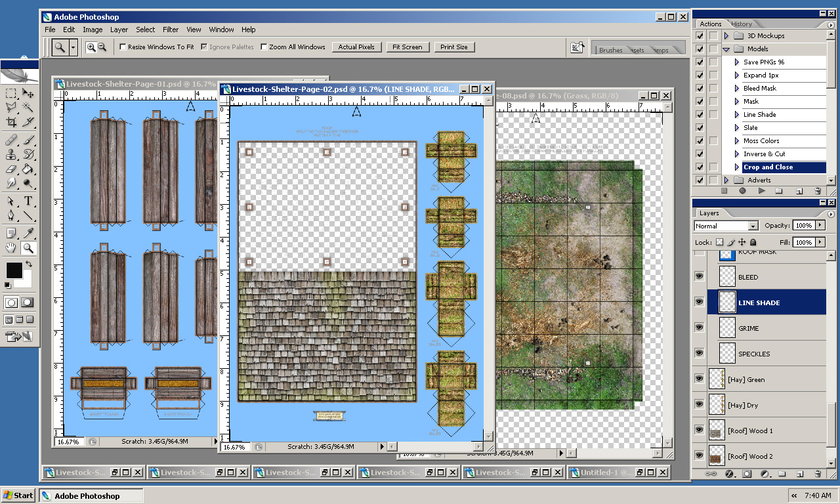Open the Brushes palette well tab
The width and height of the screenshot is (840, 504).
coord(610,50)
